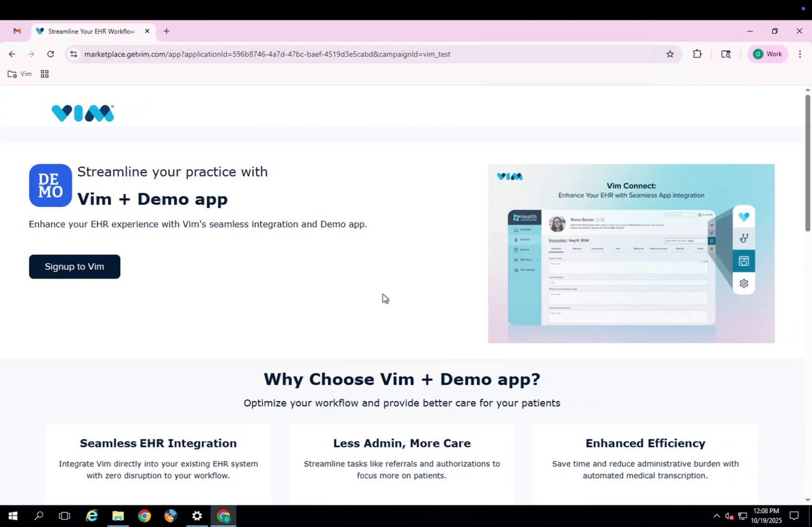Open the network tray icon

[x=742, y=516]
